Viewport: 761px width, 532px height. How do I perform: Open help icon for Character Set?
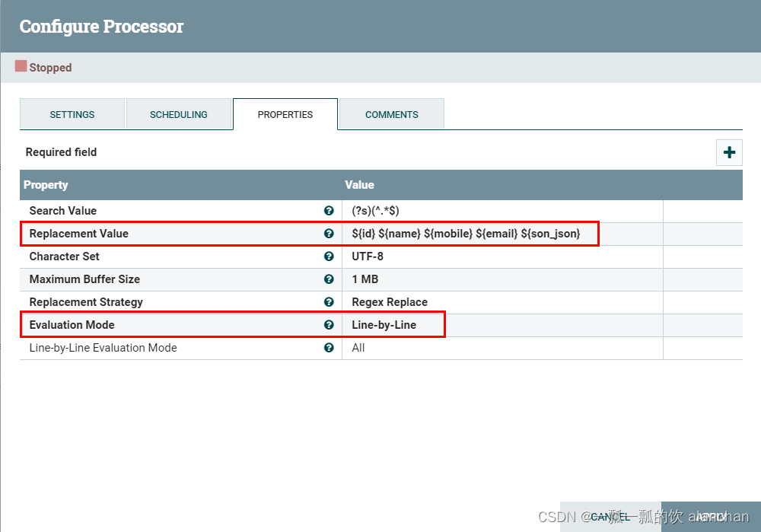pyautogui.click(x=329, y=256)
